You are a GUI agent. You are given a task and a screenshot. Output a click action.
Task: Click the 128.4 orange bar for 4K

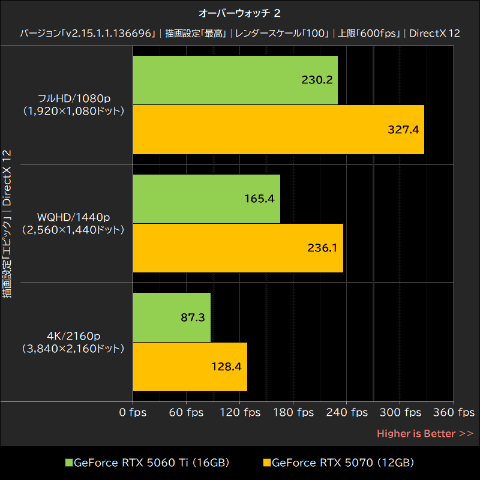coord(190,367)
